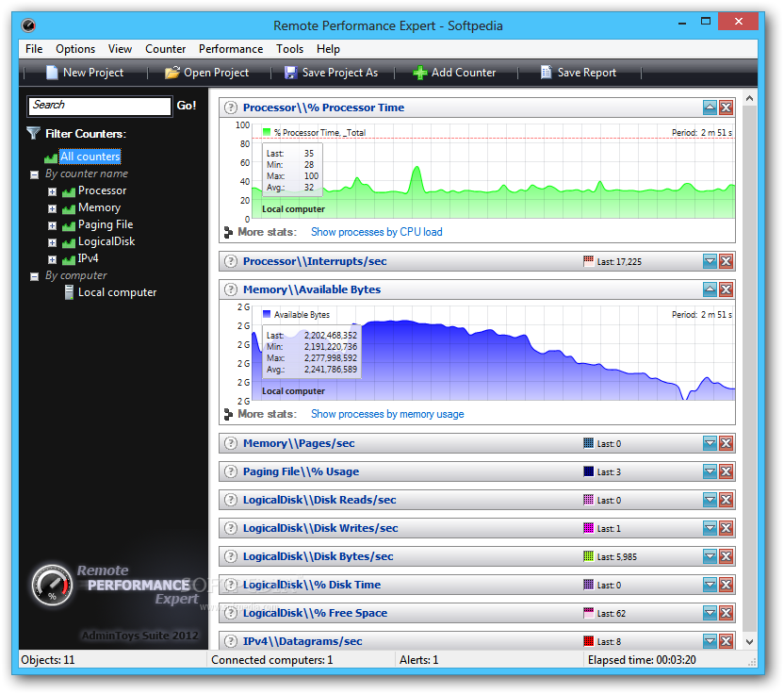Click Save Project As in the toolbar
The width and height of the screenshot is (784, 694).
click(331, 73)
